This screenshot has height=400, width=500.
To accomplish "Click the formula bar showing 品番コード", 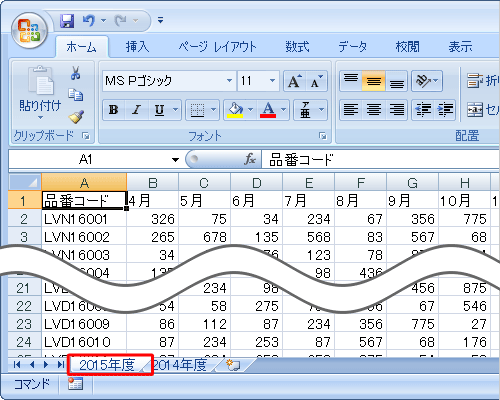I will [x=380, y=160].
